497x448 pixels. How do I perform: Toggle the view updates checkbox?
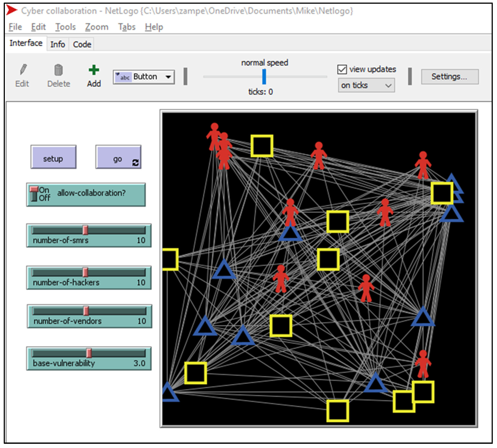point(342,69)
